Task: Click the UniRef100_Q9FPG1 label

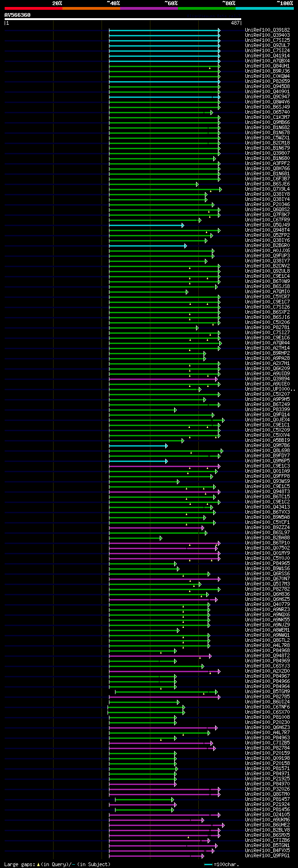Action: click(267, 855)
